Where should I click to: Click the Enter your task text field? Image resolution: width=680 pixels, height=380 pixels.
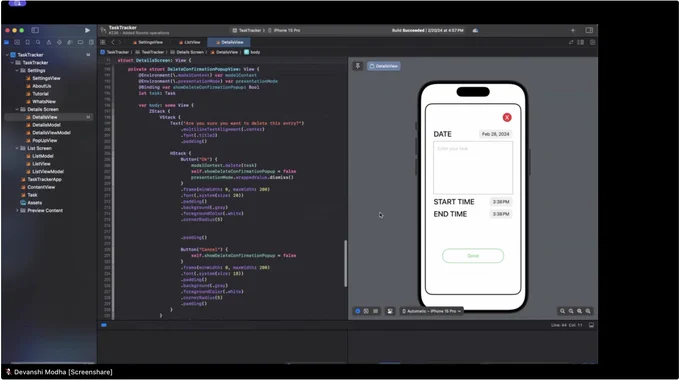click(473, 167)
